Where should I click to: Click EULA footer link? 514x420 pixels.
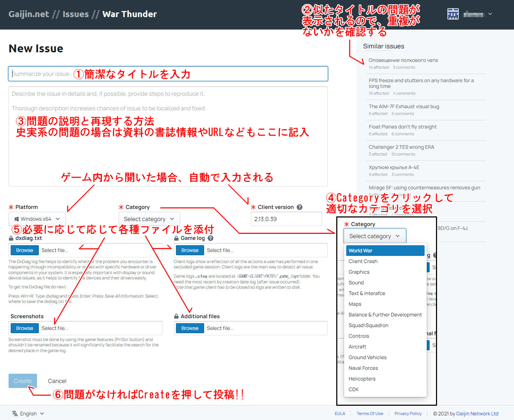coord(340,414)
